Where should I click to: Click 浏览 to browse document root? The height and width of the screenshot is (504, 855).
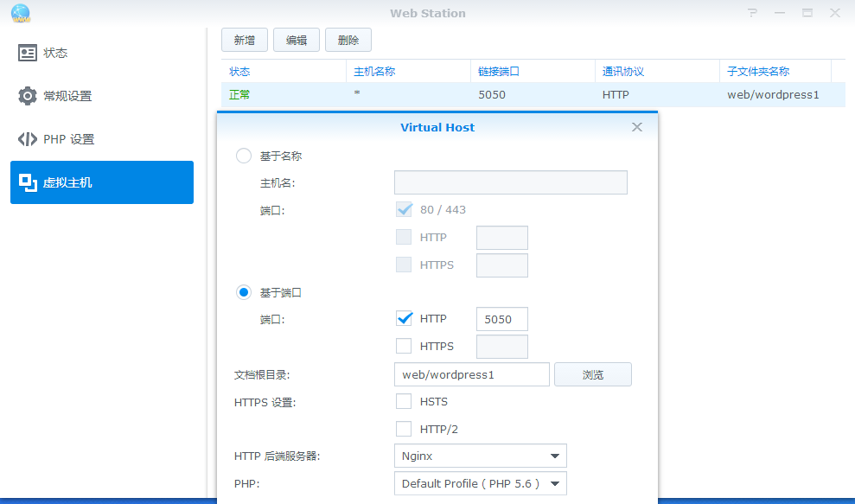(x=593, y=374)
